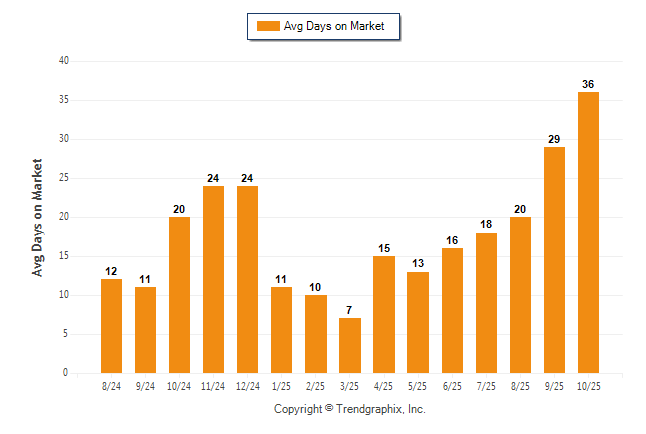Select the 9/24 bar

(146, 330)
